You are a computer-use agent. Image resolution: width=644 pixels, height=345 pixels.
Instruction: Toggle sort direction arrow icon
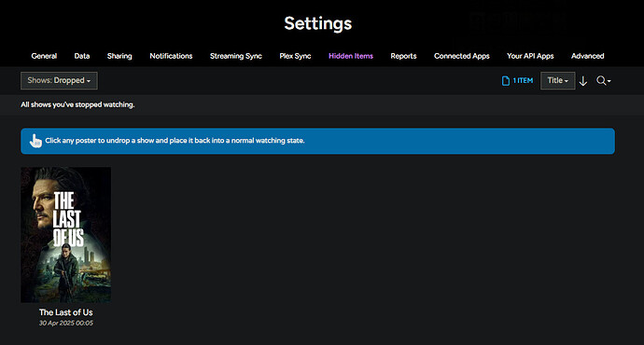582,81
